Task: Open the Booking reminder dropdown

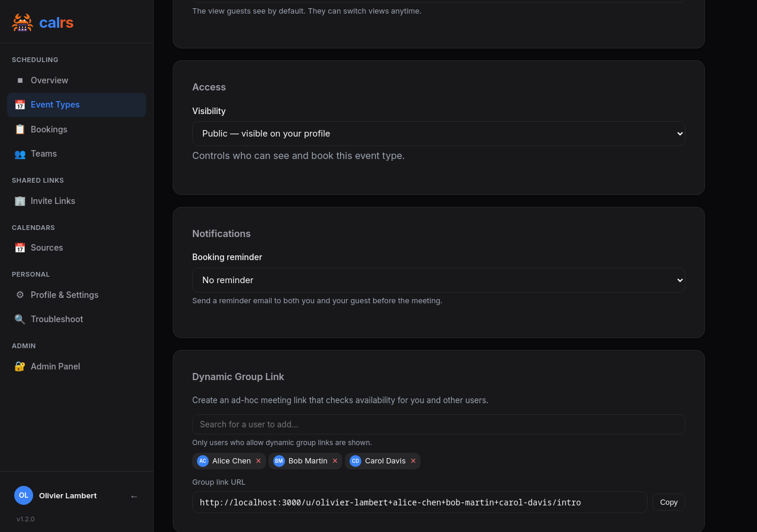Action: coord(438,280)
